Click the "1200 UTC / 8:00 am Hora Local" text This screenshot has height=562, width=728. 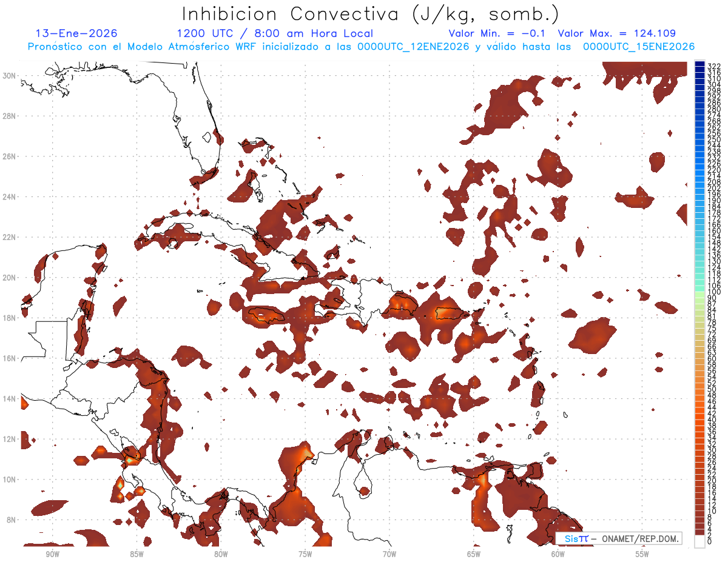pyautogui.click(x=275, y=33)
